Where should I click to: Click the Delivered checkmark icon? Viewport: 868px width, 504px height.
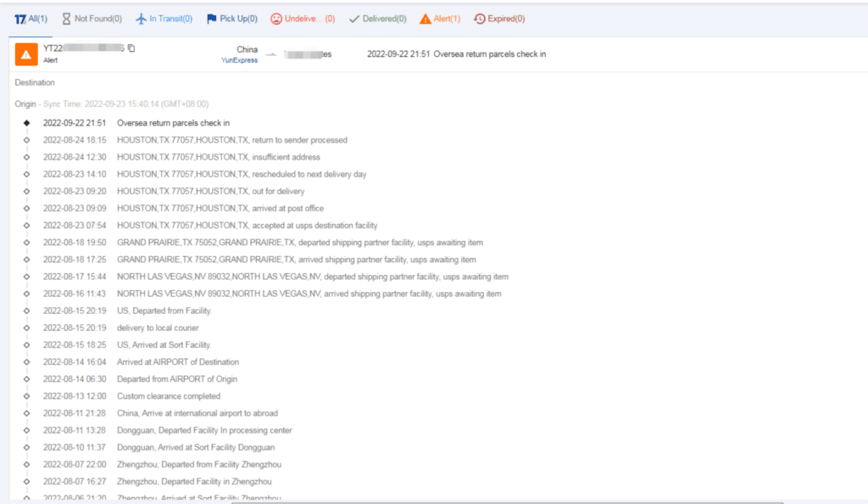pyautogui.click(x=353, y=19)
